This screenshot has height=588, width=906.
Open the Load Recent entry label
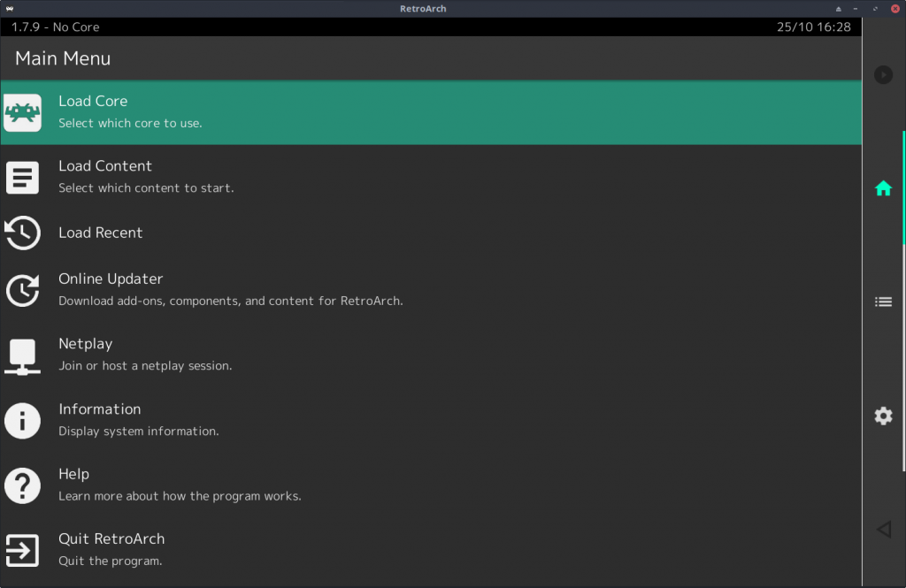[x=101, y=233]
